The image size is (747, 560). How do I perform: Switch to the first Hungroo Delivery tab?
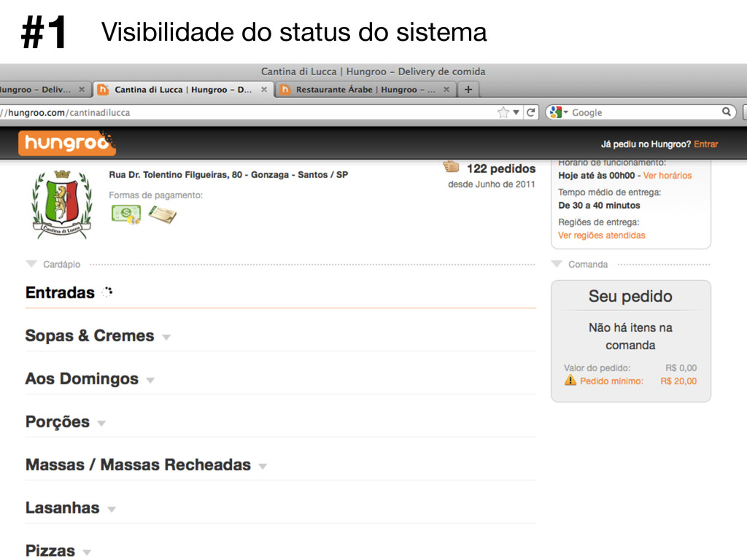point(45,90)
